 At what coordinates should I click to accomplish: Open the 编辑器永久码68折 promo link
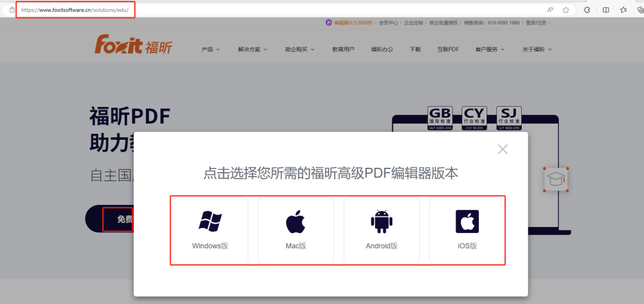pyautogui.click(x=353, y=23)
